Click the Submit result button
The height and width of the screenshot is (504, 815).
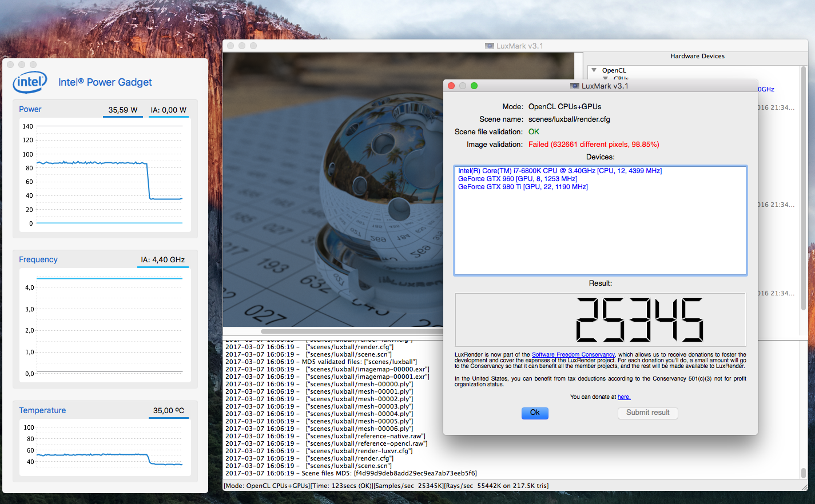click(x=648, y=413)
